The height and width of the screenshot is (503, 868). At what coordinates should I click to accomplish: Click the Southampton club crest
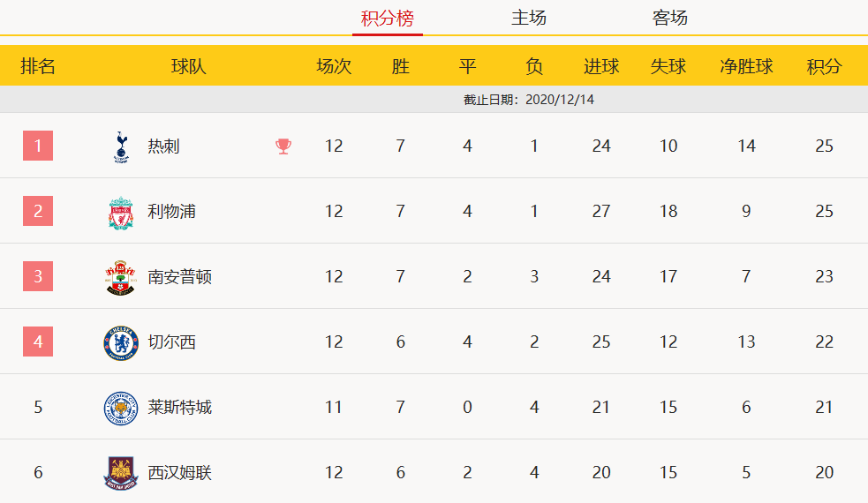click(120, 278)
